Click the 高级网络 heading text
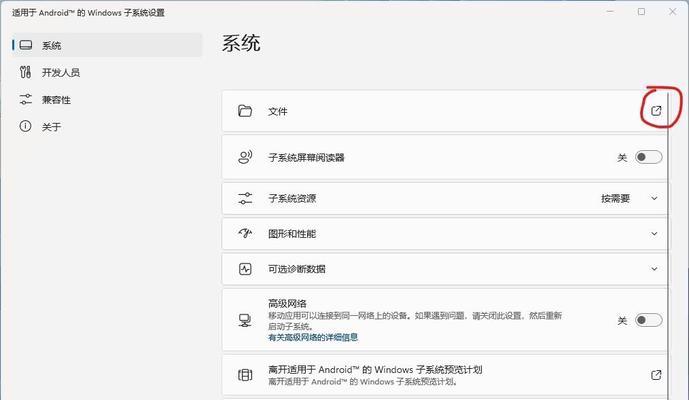 click(287, 303)
